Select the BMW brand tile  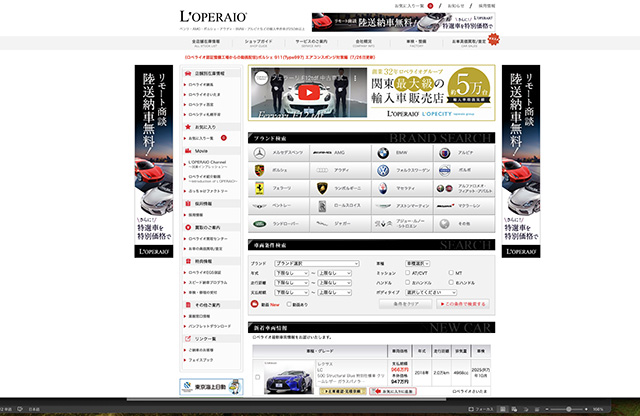(x=402, y=153)
